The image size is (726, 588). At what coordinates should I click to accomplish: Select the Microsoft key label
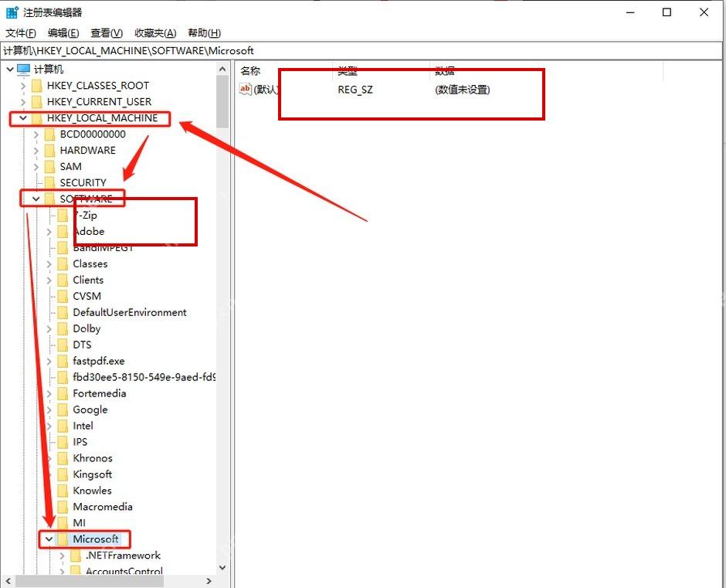coord(95,539)
